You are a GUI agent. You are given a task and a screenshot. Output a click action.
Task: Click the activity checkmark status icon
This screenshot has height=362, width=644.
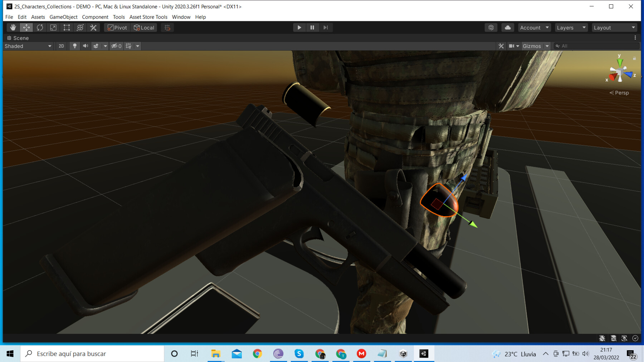click(635, 338)
